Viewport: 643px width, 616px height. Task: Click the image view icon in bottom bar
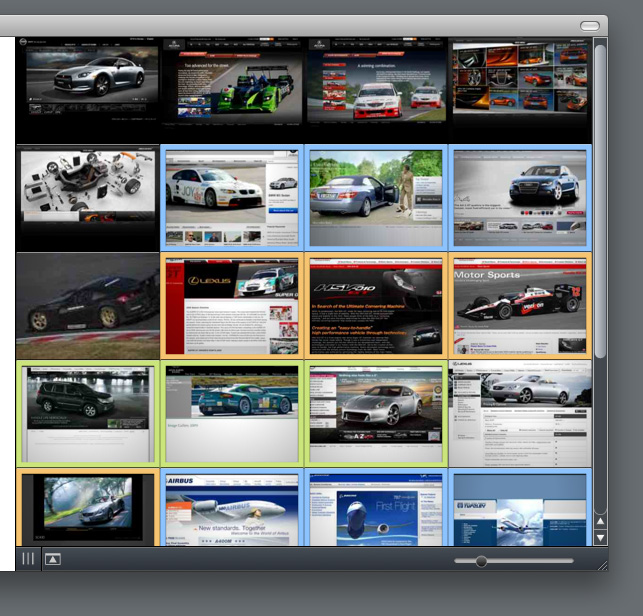[53, 559]
